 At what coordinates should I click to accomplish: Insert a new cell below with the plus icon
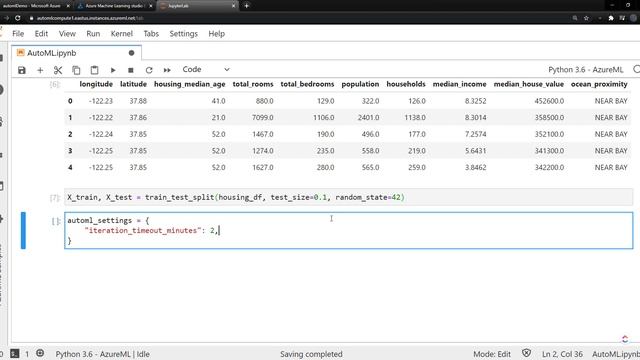click(40, 70)
